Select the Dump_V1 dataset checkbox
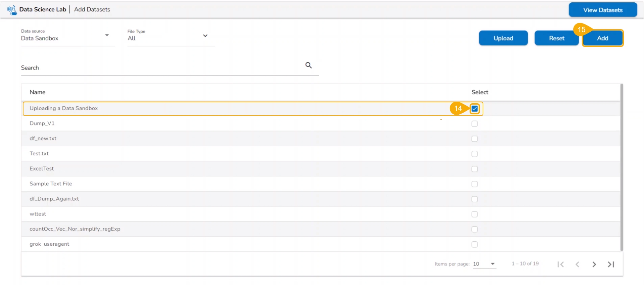Image resolution: width=644 pixels, height=285 pixels. pyautogui.click(x=474, y=124)
